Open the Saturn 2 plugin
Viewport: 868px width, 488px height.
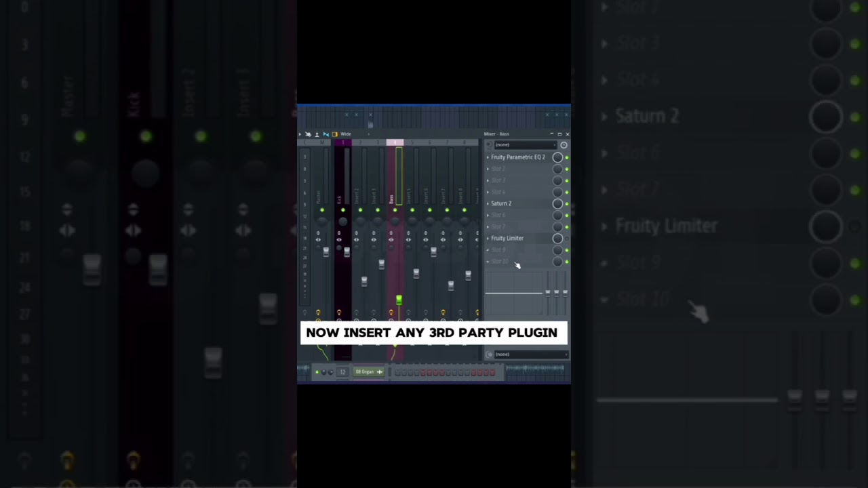pos(501,203)
